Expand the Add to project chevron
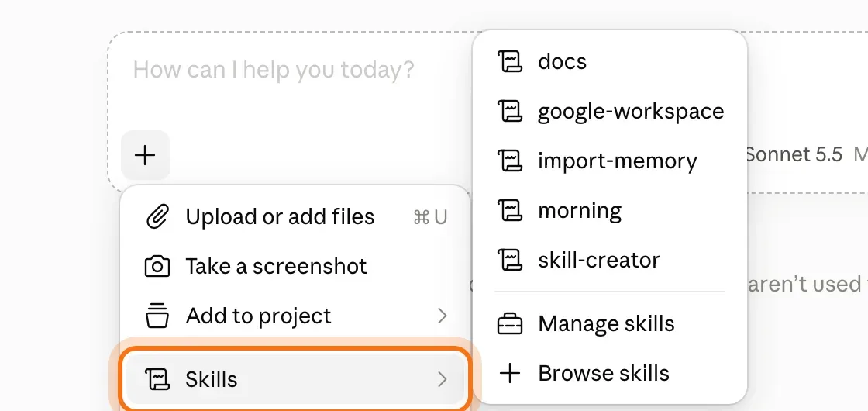 (442, 316)
